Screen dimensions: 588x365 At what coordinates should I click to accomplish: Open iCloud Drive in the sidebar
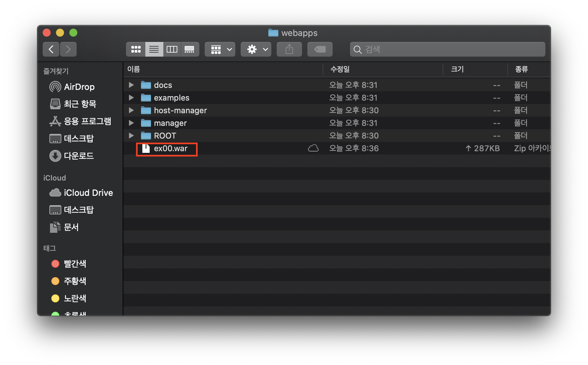(x=81, y=193)
